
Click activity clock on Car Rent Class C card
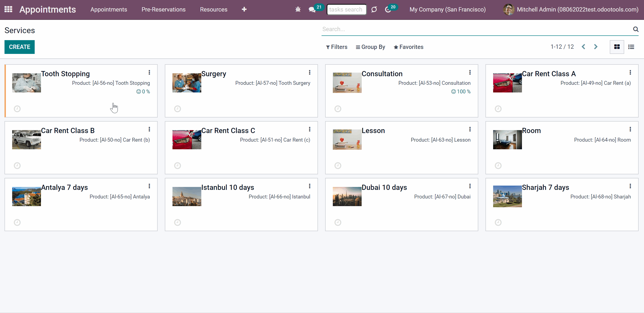pyautogui.click(x=177, y=166)
